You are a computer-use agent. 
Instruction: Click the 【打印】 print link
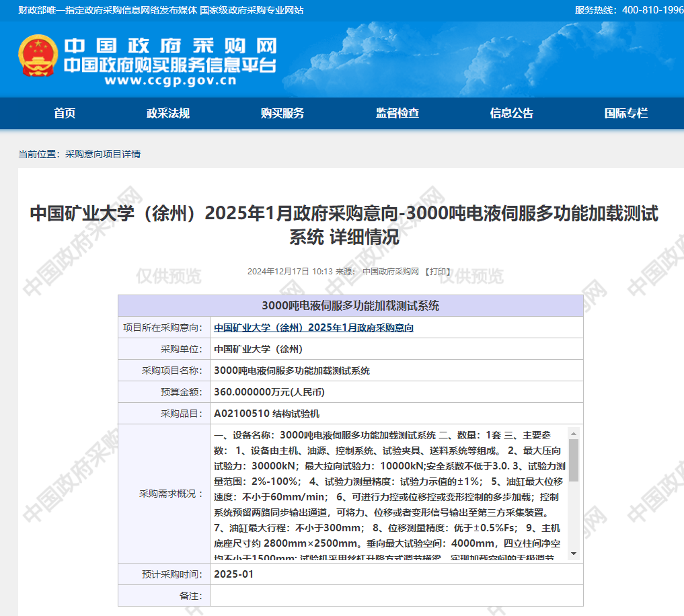[x=438, y=272]
